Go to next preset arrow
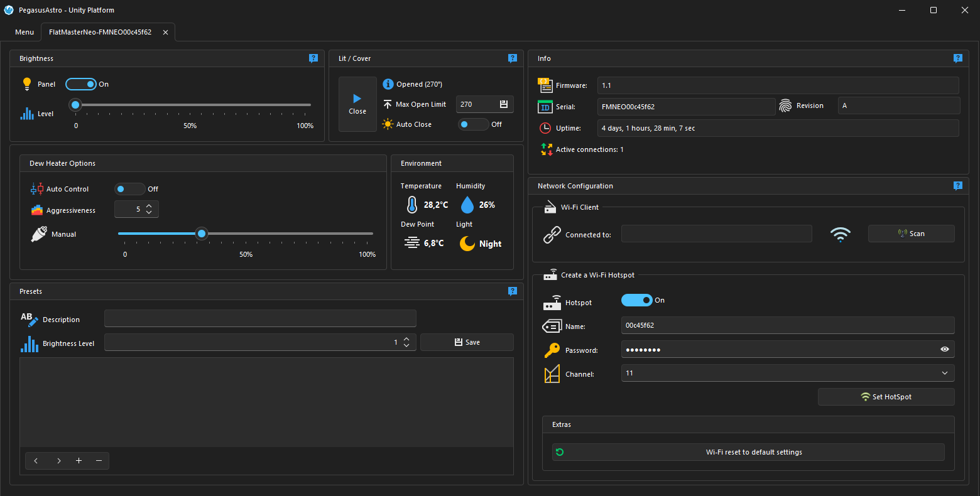980x496 pixels. pyautogui.click(x=59, y=461)
